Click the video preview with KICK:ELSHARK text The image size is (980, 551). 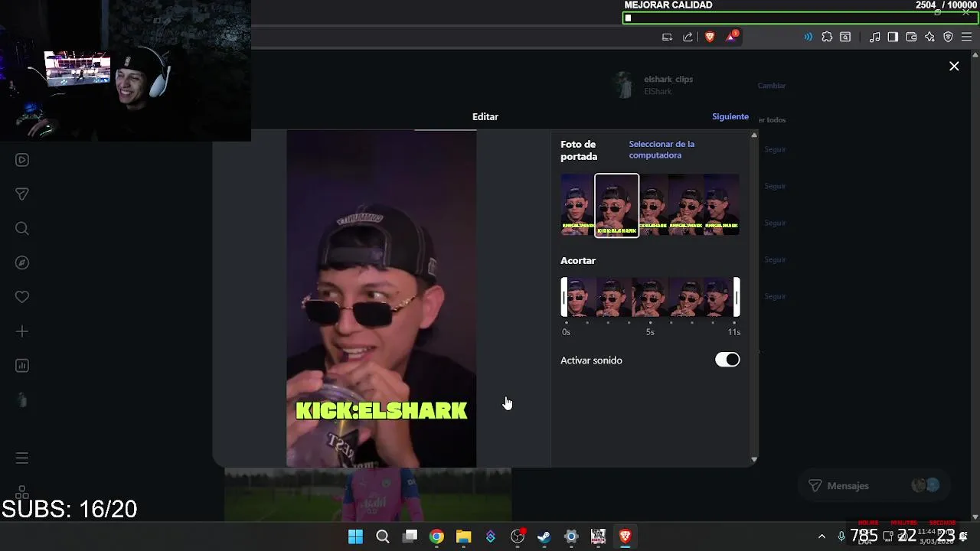pos(381,298)
